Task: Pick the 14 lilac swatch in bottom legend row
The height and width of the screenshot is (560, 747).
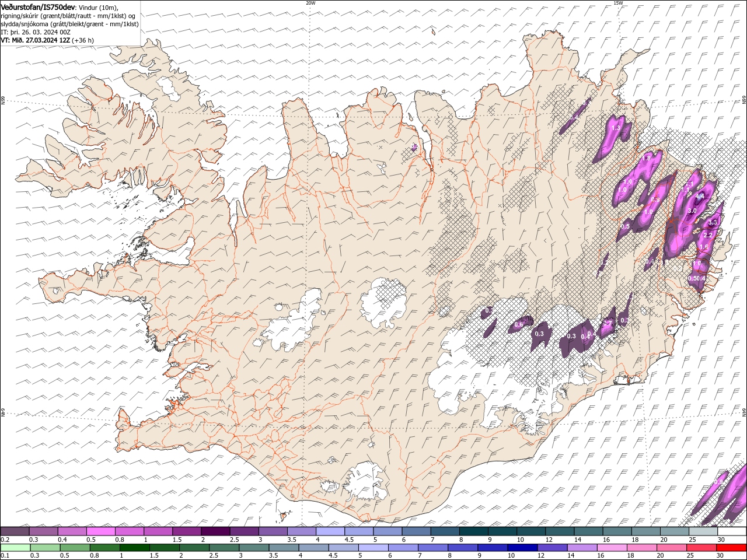Action: point(582,548)
